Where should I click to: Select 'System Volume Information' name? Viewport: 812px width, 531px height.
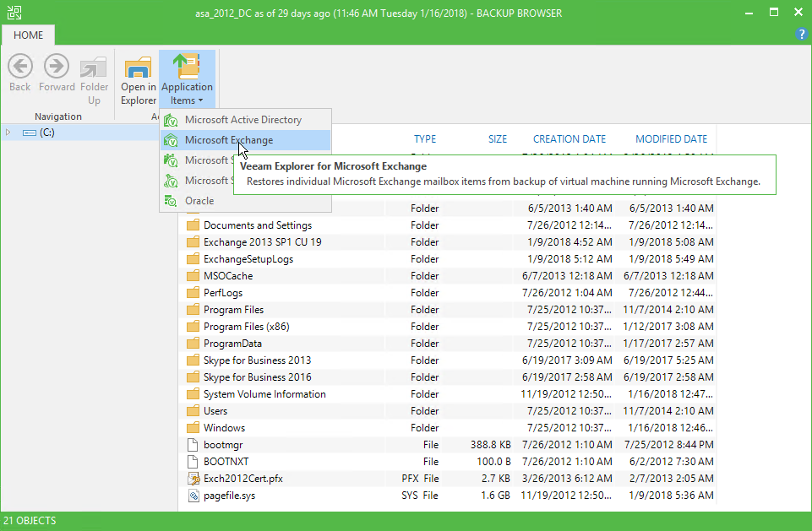264,394
